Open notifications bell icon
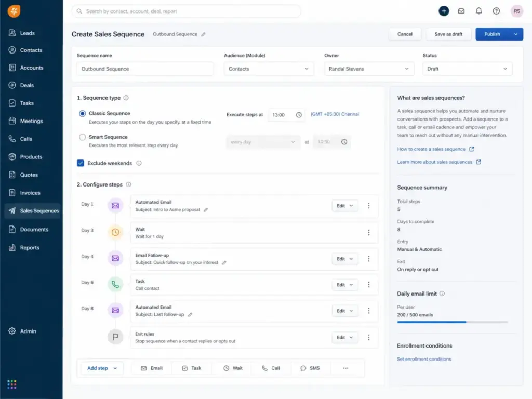Image resolution: width=532 pixels, height=399 pixels. pos(478,11)
